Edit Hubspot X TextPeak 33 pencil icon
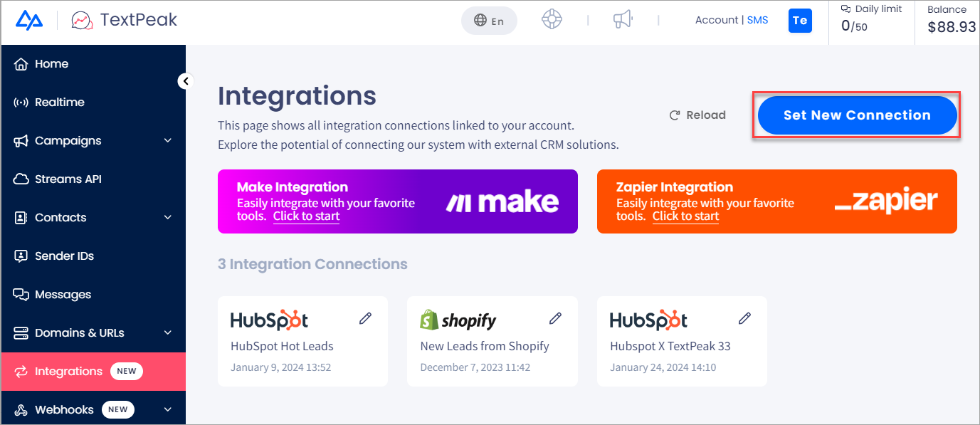The image size is (980, 425). click(x=745, y=318)
